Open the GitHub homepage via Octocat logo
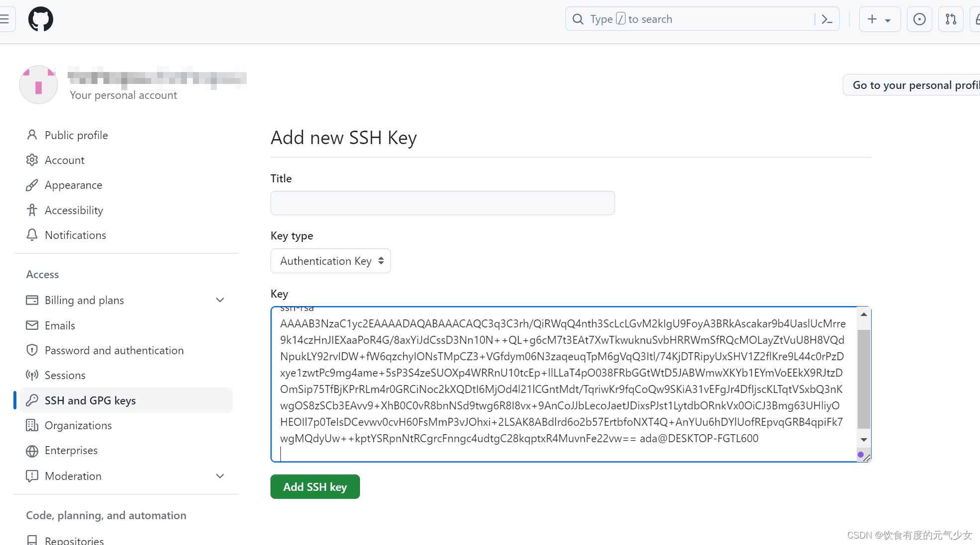The image size is (980, 545). [40, 19]
